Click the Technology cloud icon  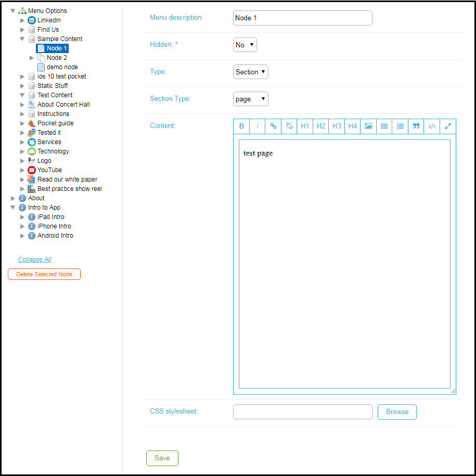[32, 151]
